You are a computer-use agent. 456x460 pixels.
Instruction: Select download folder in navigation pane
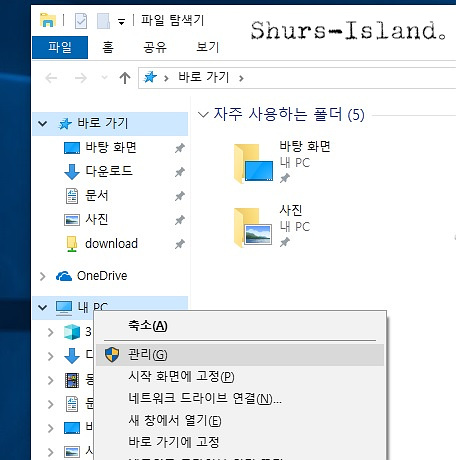pos(111,244)
